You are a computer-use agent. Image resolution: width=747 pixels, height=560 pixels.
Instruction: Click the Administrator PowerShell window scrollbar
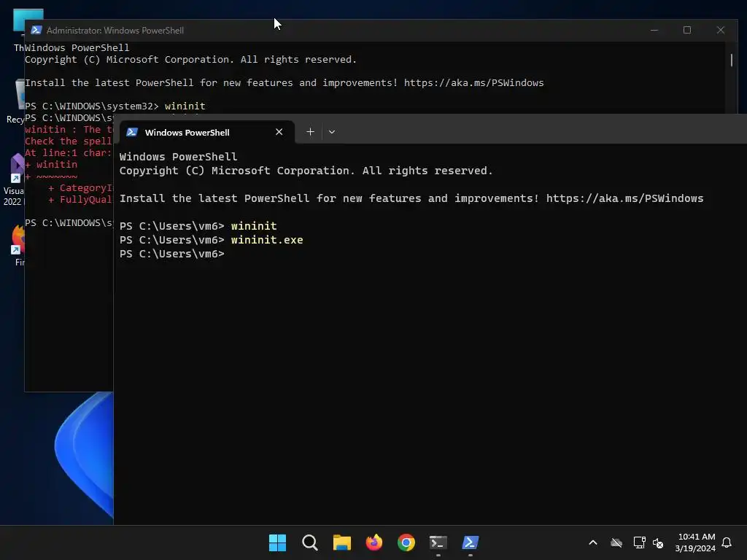pos(731,60)
